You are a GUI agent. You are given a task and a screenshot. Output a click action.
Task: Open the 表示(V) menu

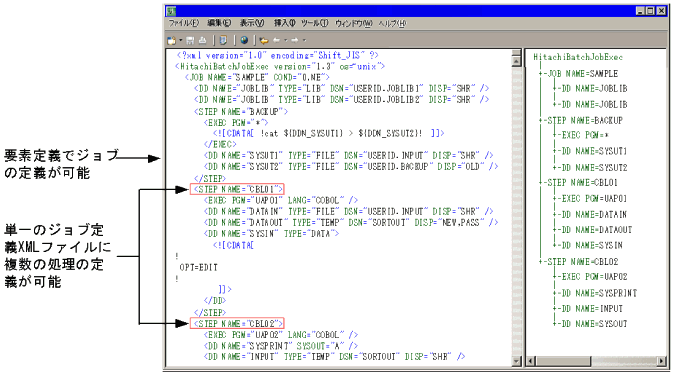[252, 23]
